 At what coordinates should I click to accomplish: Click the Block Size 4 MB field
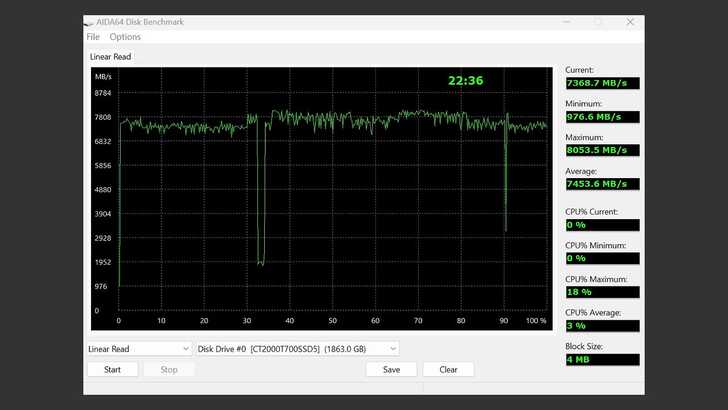click(601, 359)
